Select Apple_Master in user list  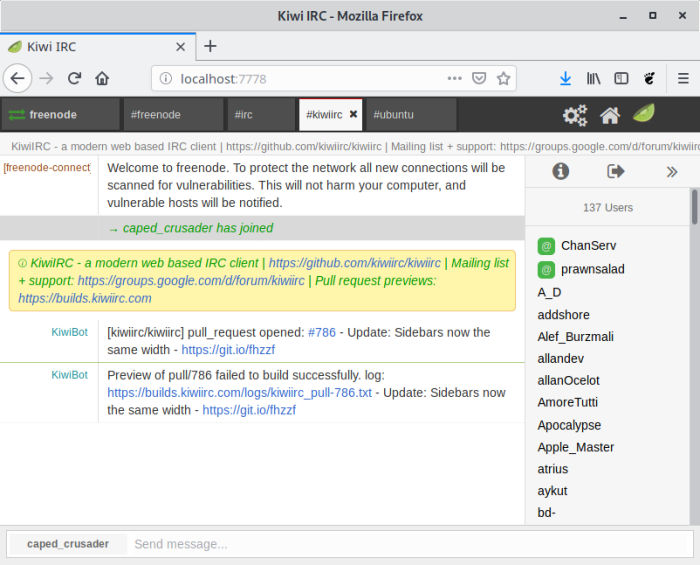click(x=575, y=447)
